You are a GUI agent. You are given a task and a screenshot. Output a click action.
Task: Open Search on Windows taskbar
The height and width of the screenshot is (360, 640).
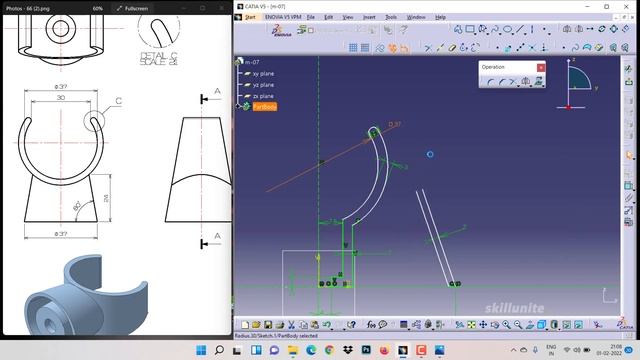point(219,350)
